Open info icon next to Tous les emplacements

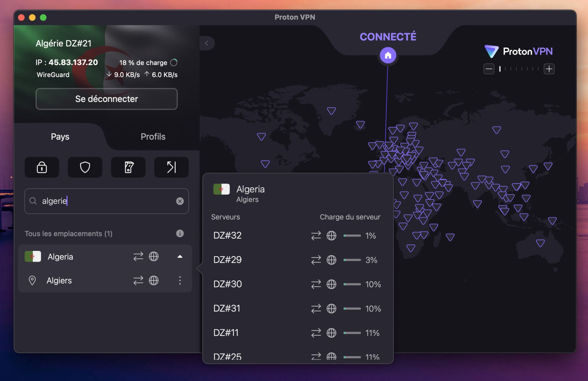coord(180,233)
